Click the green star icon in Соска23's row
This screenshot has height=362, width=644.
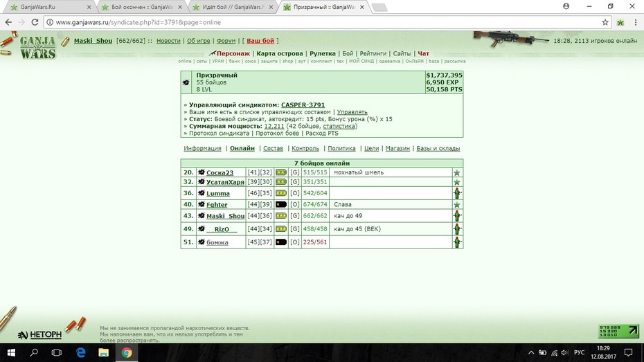457,173
